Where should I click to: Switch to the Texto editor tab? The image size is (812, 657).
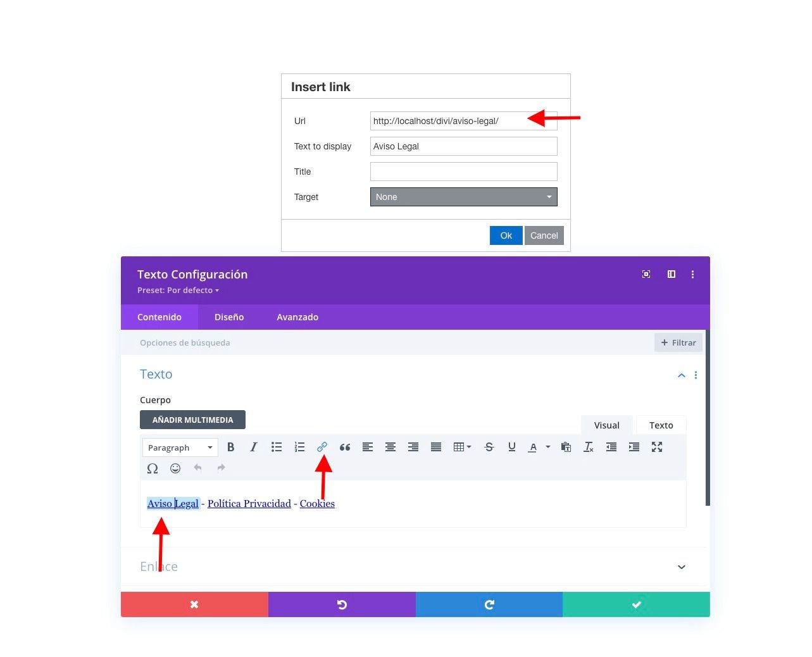(661, 425)
